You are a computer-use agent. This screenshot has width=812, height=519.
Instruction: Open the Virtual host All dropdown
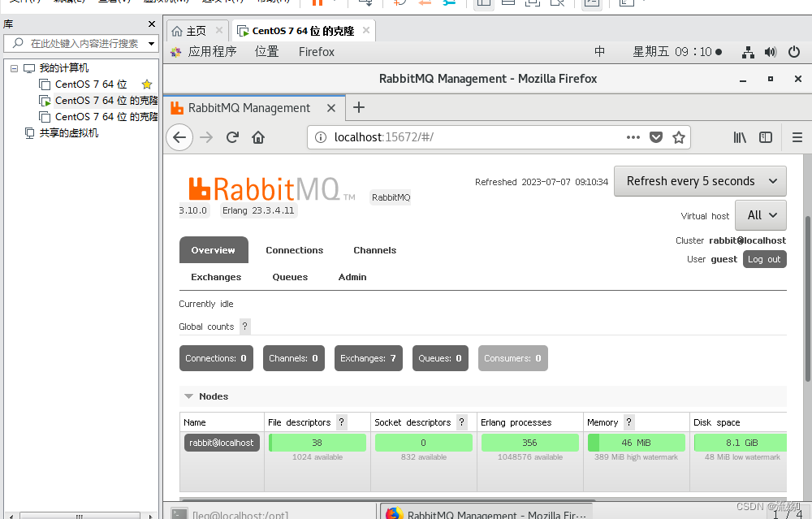761,215
